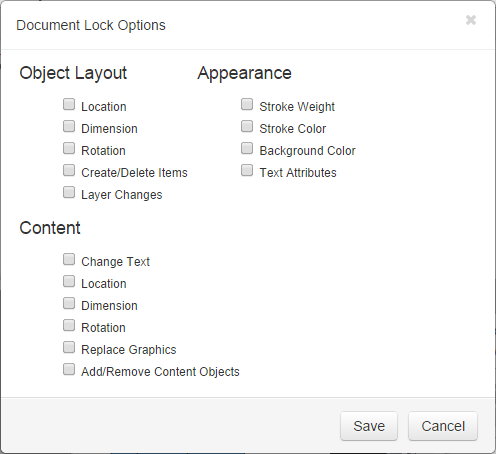
Task: Enable Layer Changes lock
Action: click(x=69, y=192)
